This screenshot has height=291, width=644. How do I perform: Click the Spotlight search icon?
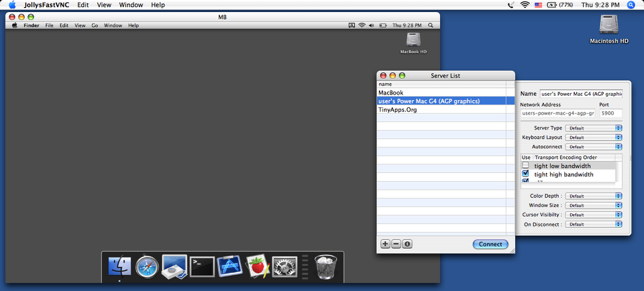coord(631,5)
